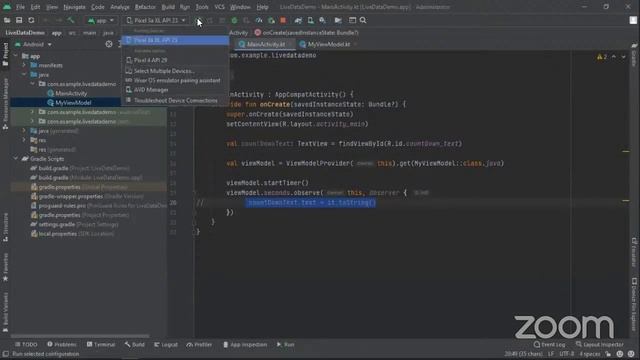Click the UTF-8 encoding status item

567,354
